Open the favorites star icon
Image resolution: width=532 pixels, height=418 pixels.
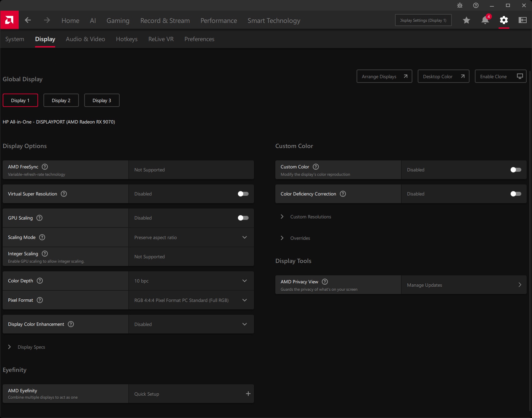pos(466,20)
